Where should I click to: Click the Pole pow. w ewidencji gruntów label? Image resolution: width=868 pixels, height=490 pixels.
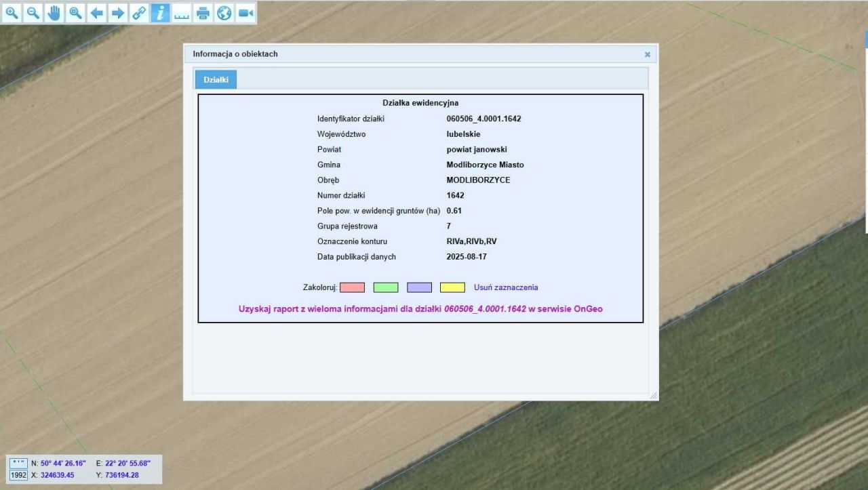tap(379, 211)
